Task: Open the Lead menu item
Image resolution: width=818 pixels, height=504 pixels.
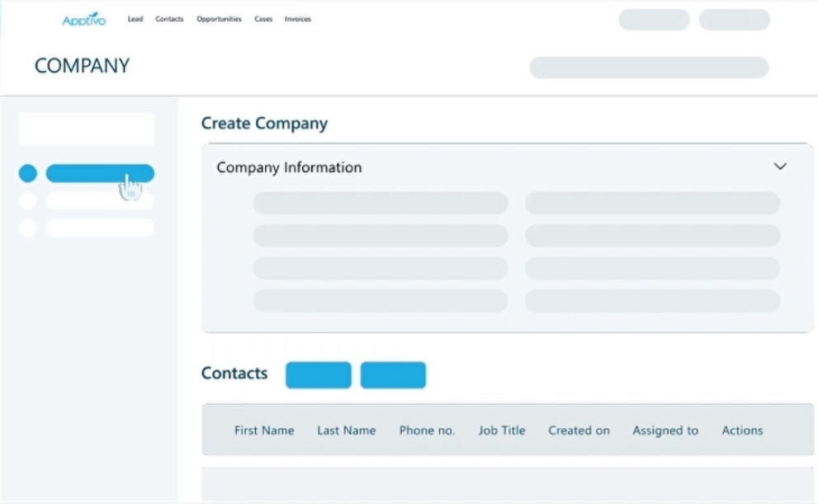Action: click(x=135, y=19)
